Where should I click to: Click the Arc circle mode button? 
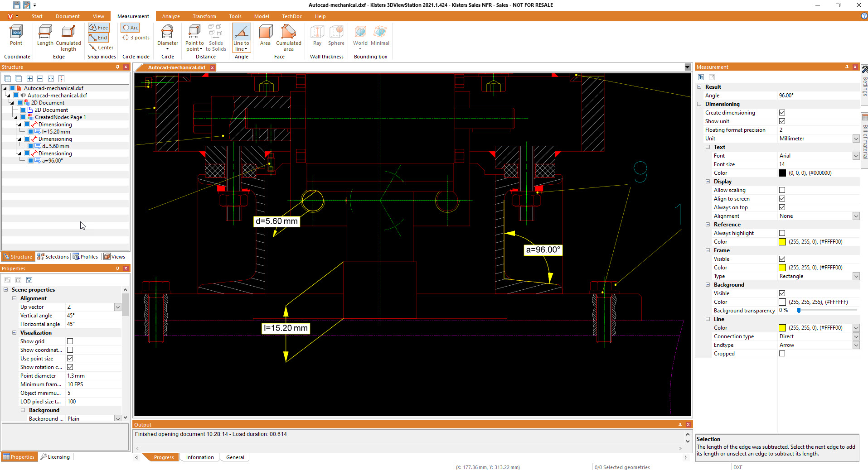(131, 28)
